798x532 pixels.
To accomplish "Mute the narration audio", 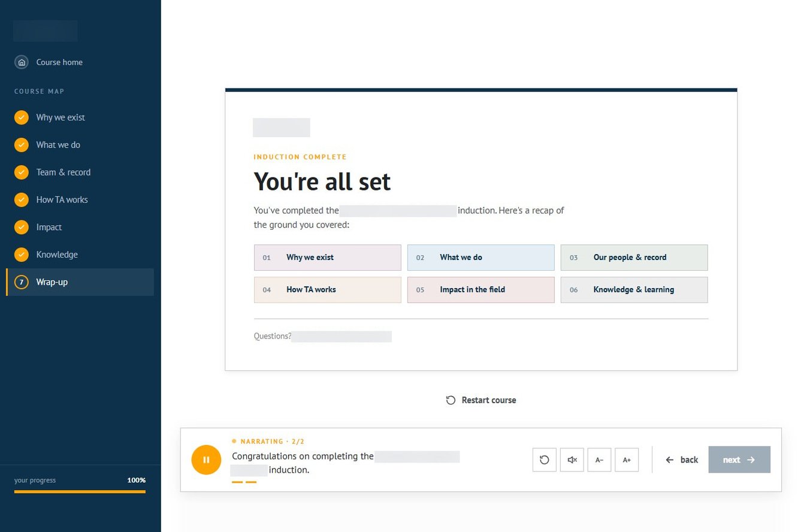I will click(x=572, y=460).
